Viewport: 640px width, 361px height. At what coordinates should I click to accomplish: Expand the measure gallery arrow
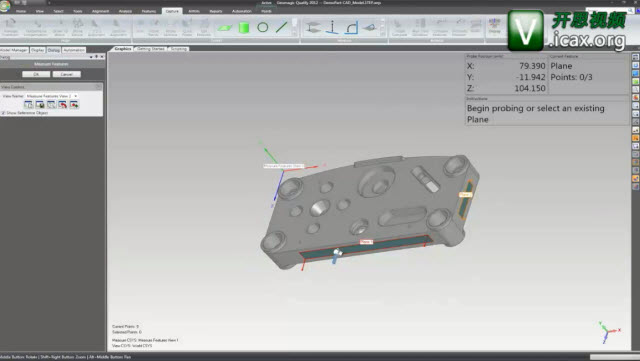pos(383,34)
